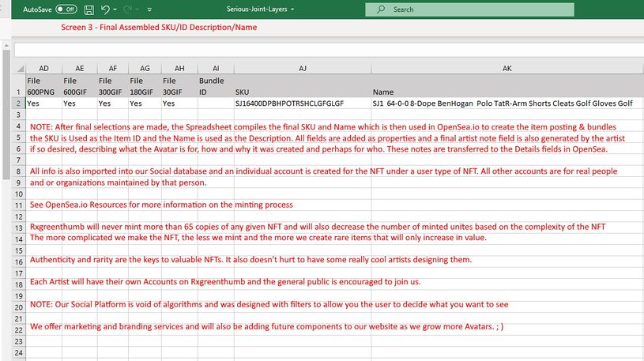Click the formula bar input
Viewport: 644px width, 361px height.
(x=329, y=50)
